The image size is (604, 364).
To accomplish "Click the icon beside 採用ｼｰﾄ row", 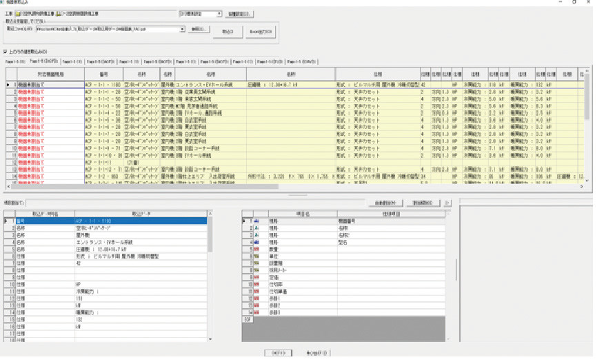I will [x=256, y=270].
